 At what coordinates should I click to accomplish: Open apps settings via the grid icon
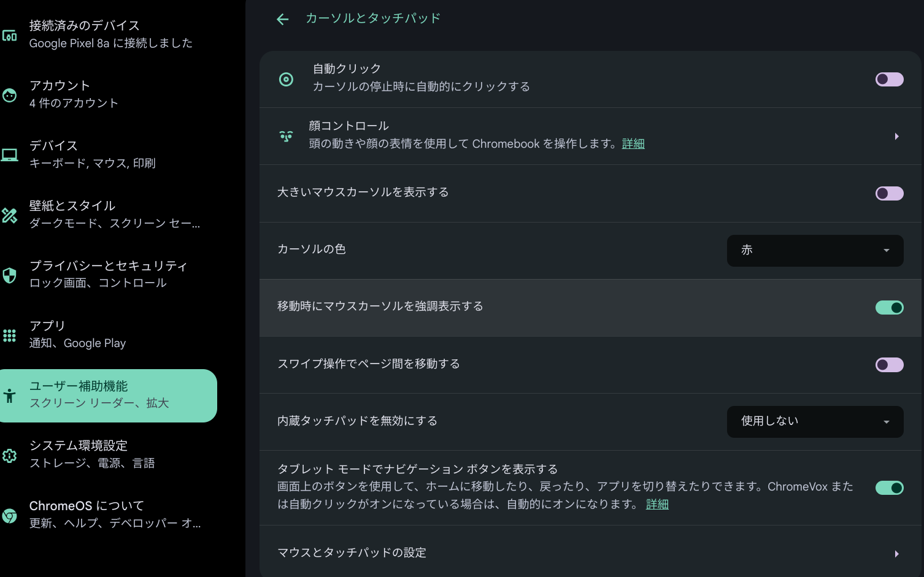9,335
